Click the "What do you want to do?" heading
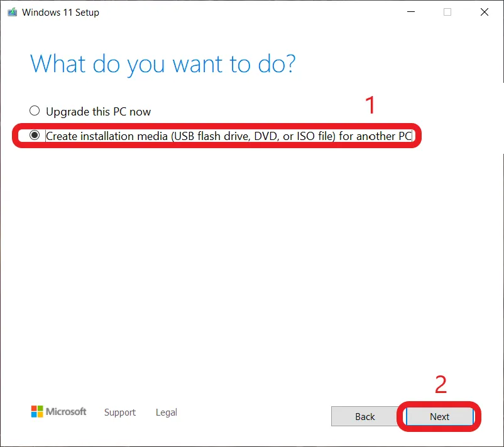 [x=163, y=64]
